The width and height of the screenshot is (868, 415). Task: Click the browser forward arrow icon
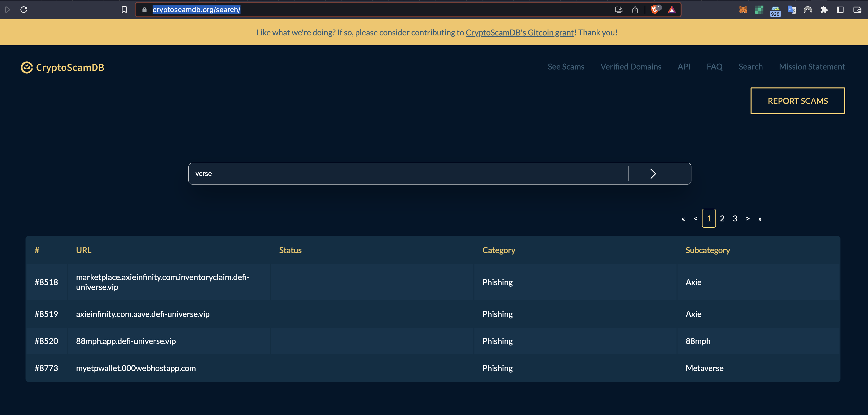click(8, 10)
